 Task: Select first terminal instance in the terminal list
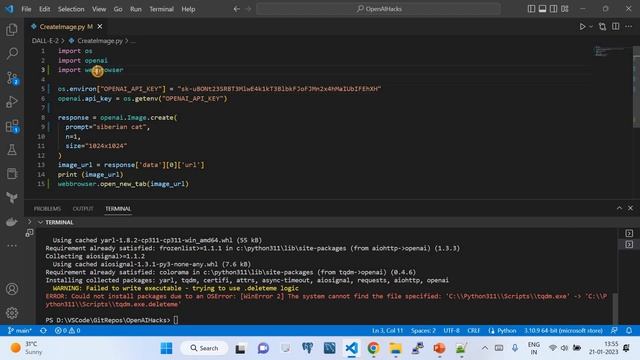click(629, 233)
